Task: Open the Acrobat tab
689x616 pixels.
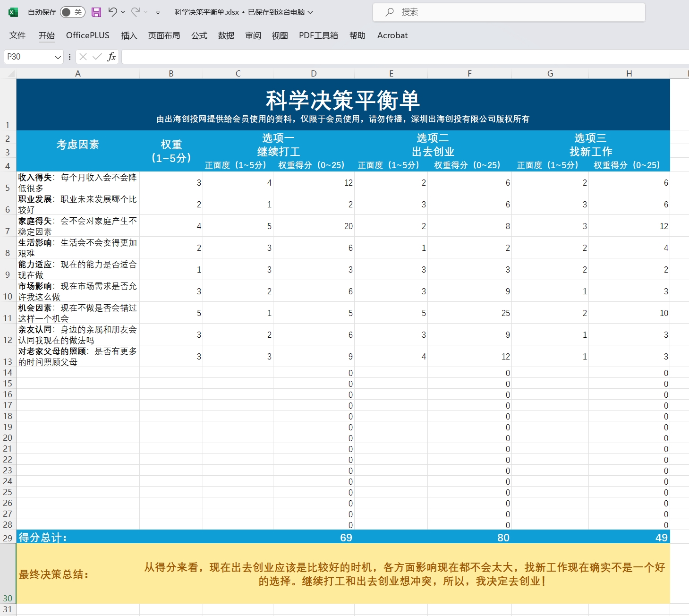Action: [392, 35]
